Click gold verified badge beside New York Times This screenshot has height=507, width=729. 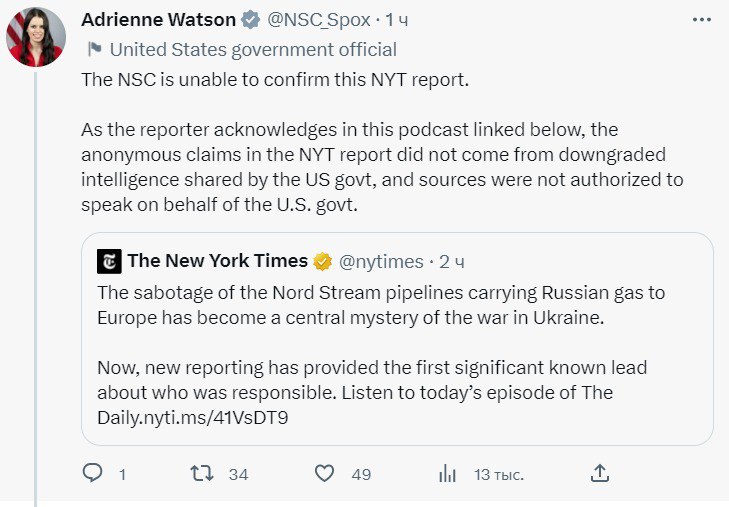coord(323,262)
